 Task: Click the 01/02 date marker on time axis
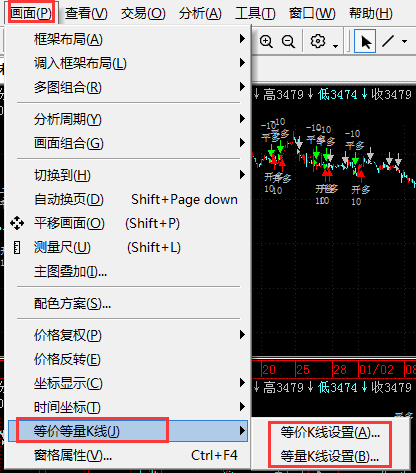pyautogui.click(x=377, y=370)
